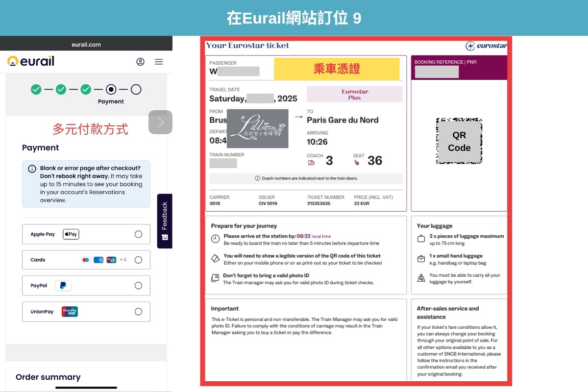The image size is (588, 392).
Task: Click the Apple Pay logo icon
Action: (x=71, y=234)
